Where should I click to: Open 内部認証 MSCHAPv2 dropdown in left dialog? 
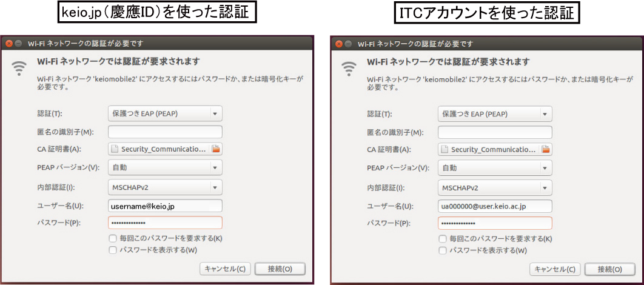165,187
